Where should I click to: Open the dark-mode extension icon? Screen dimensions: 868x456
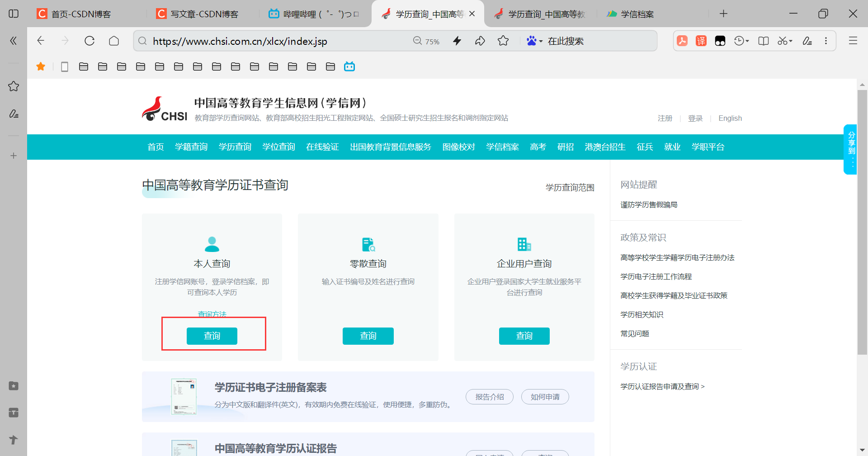720,41
